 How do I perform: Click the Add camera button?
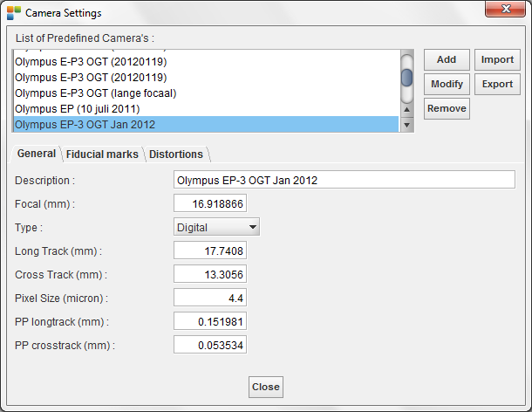click(447, 59)
